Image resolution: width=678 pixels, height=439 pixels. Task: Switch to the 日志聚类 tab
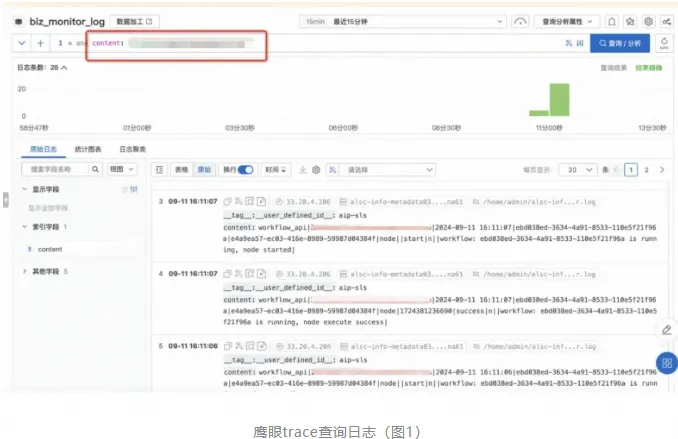132,149
